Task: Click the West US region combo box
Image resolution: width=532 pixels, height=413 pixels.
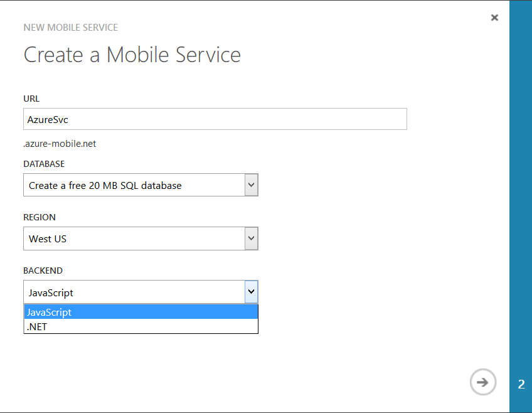Action: [134, 239]
